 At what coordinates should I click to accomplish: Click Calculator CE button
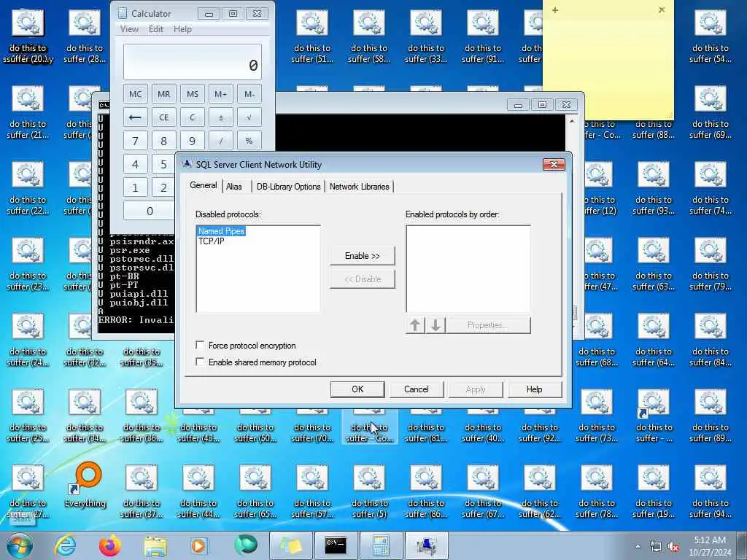tap(164, 117)
